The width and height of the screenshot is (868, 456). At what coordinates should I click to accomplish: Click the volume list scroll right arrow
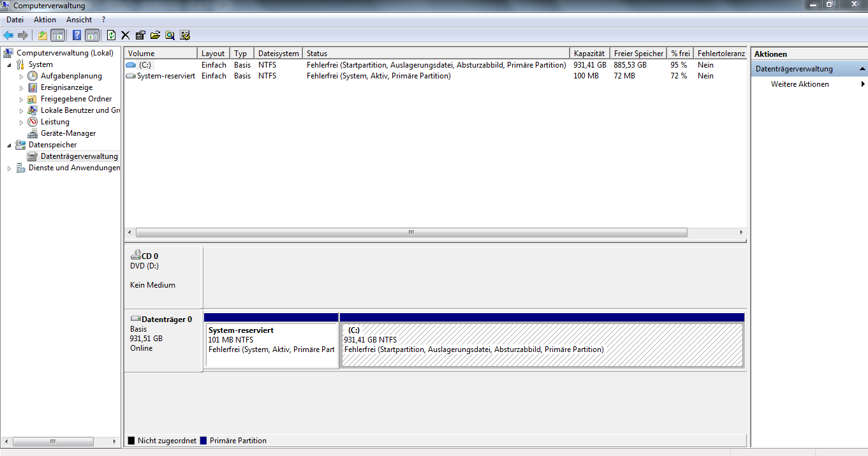pos(741,233)
